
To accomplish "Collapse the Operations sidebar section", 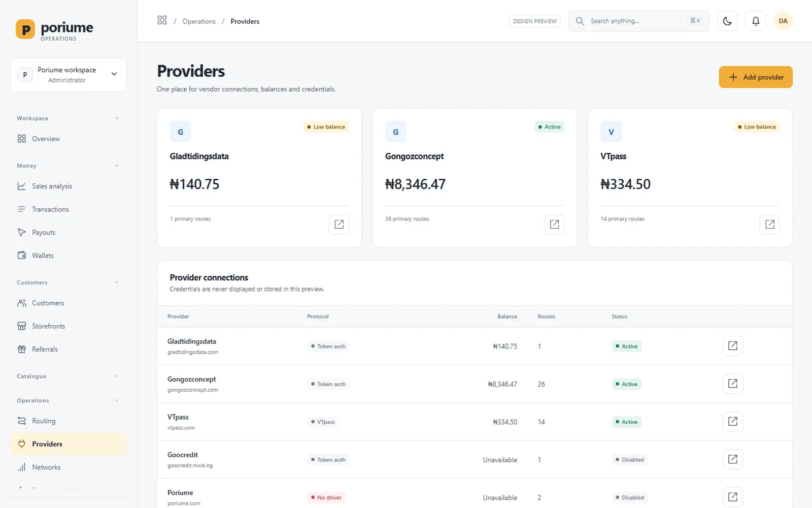I will (68, 400).
